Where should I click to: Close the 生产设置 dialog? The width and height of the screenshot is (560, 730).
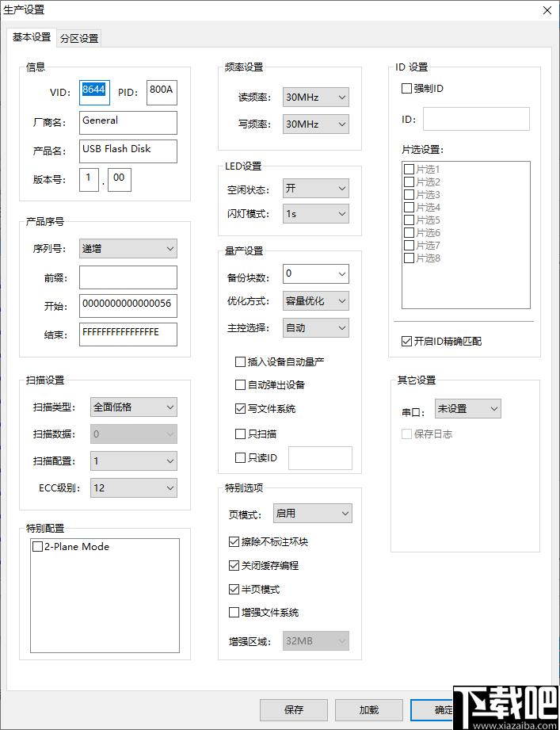(547, 10)
